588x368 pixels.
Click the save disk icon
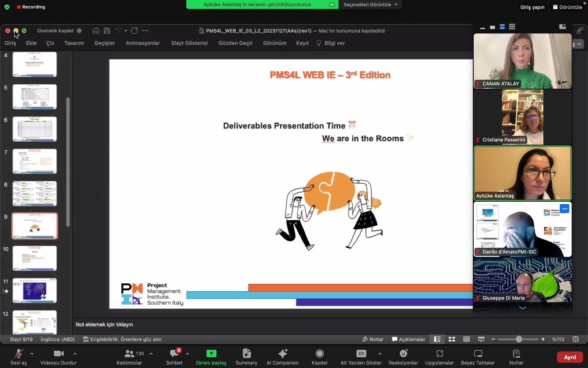point(107,31)
